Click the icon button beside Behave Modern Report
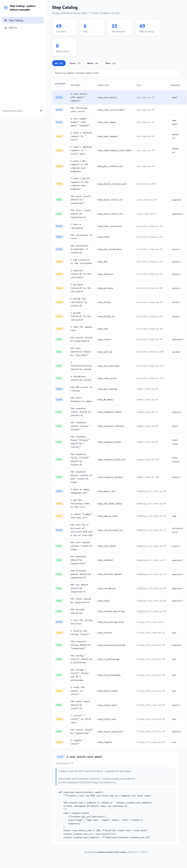The width and height of the screenshot is (187, 868). point(41,111)
